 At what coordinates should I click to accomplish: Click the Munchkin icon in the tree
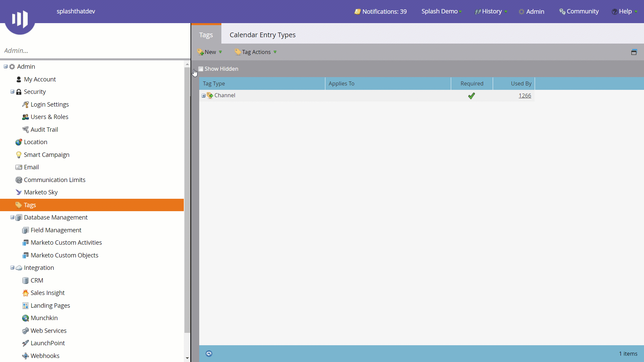point(25,318)
